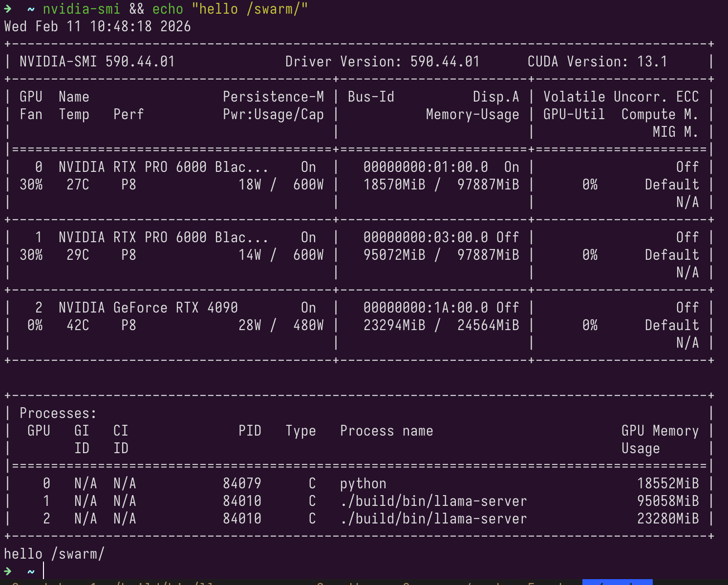Image resolution: width=728 pixels, height=585 pixels.
Task: Click the 'GPU-Util' column header
Action: tap(574, 114)
